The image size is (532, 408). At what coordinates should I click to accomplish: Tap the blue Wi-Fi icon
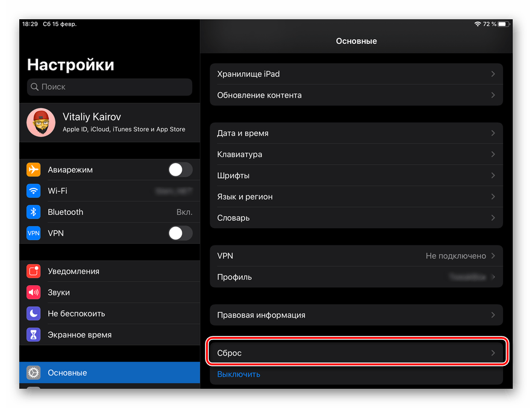click(34, 191)
